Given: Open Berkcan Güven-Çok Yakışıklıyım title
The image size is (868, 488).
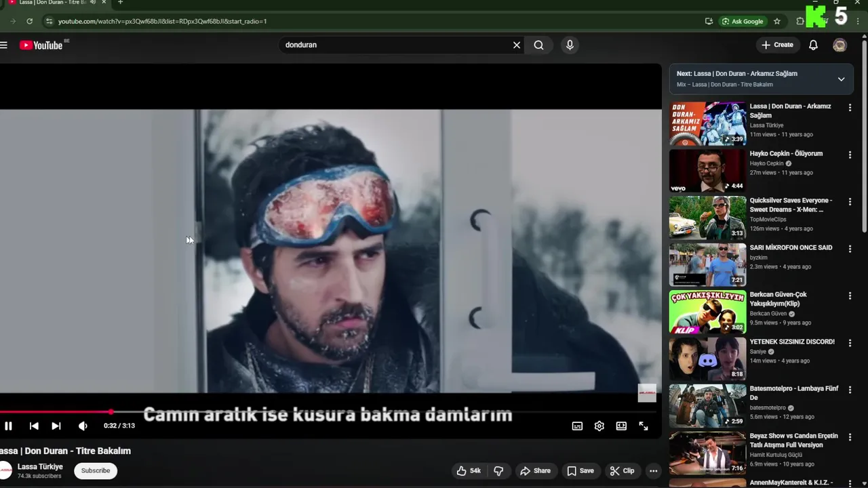Looking at the screenshot, I should pos(778,299).
